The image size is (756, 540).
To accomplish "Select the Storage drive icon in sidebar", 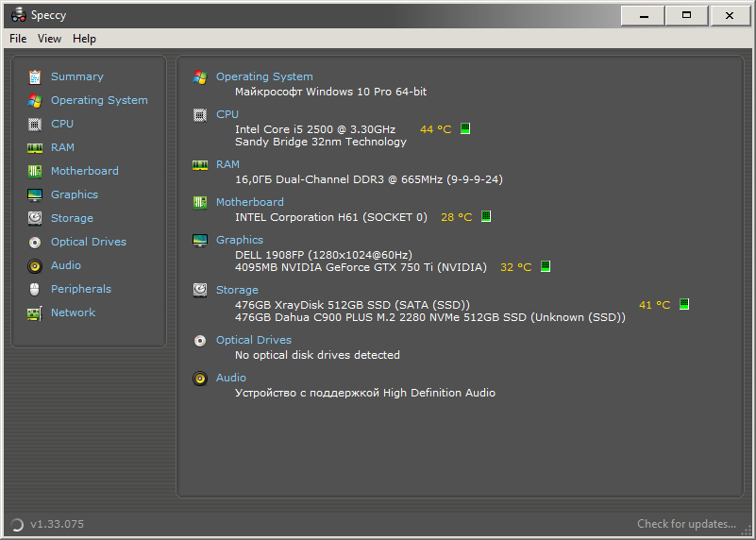I will 35,218.
